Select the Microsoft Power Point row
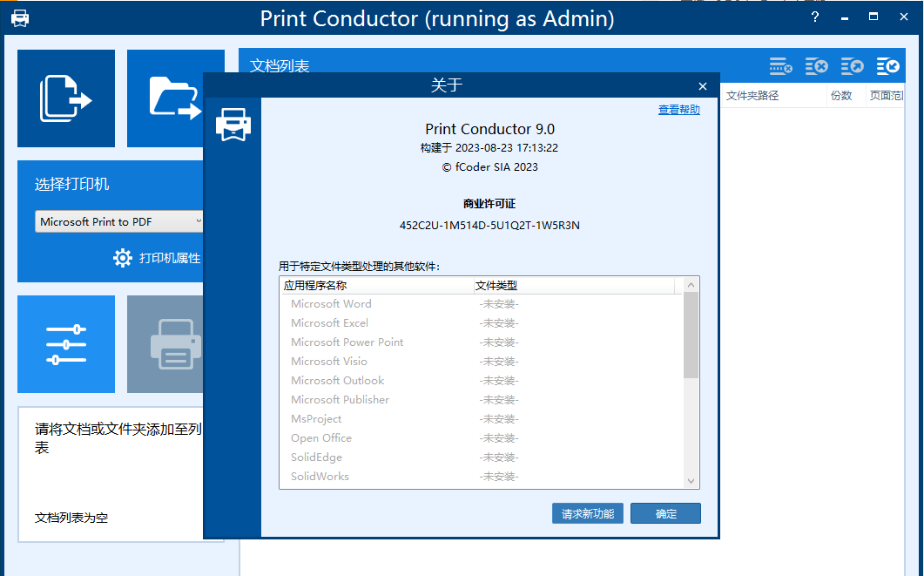The image size is (924, 576). (x=482, y=342)
